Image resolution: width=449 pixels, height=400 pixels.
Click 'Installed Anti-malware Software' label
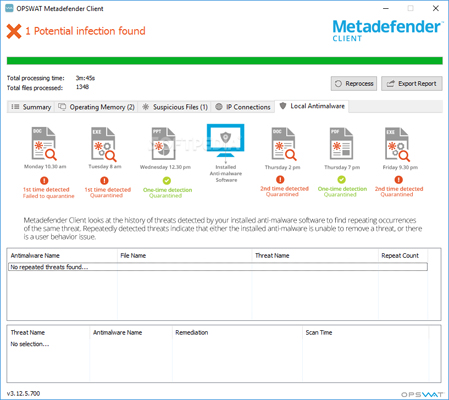pos(226,173)
